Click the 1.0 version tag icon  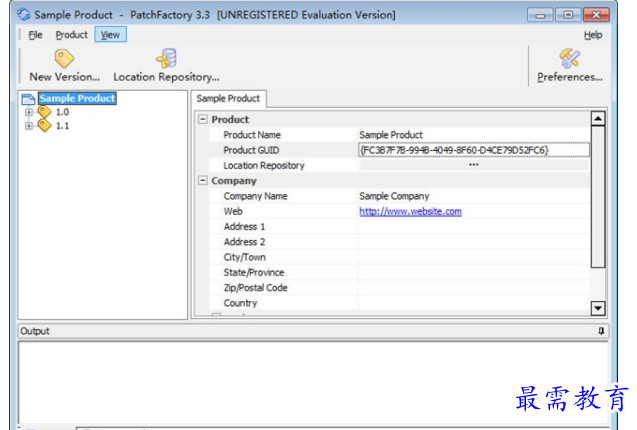(x=44, y=112)
